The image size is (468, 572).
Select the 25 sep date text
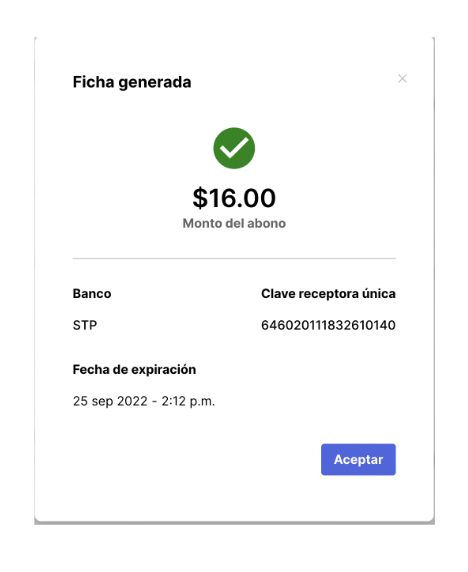[x=92, y=401]
